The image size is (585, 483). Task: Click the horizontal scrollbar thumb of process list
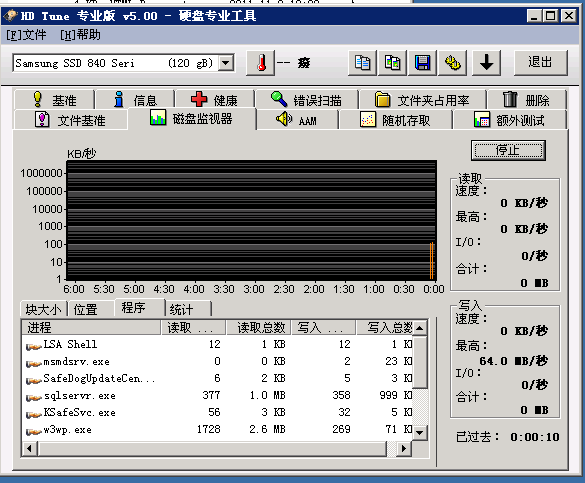click(x=212, y=448)
